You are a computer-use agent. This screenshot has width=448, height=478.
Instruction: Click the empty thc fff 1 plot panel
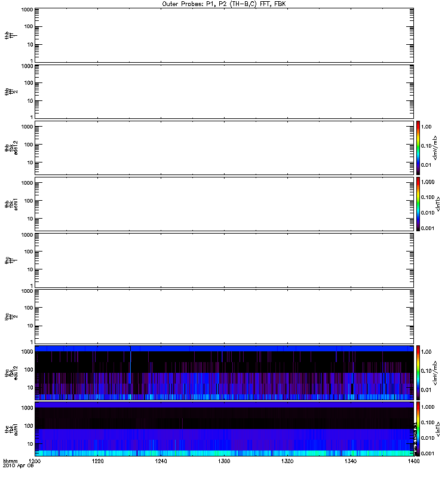[224, 261]
